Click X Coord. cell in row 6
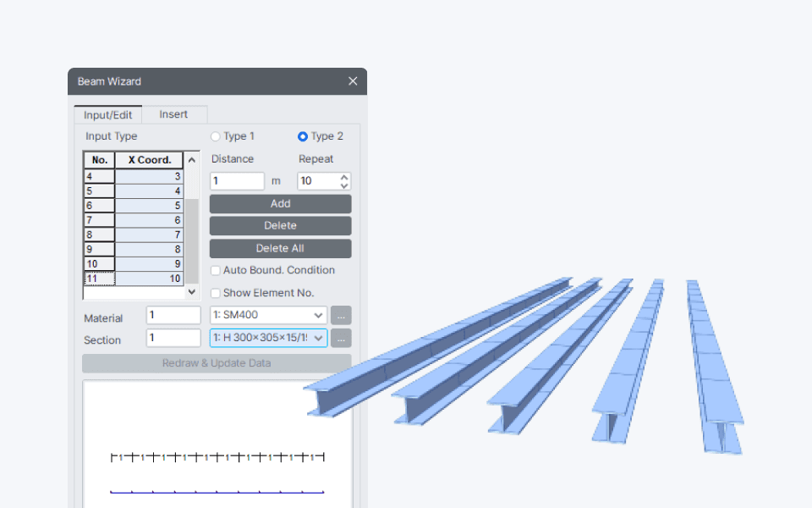 [x=149, y=205]
